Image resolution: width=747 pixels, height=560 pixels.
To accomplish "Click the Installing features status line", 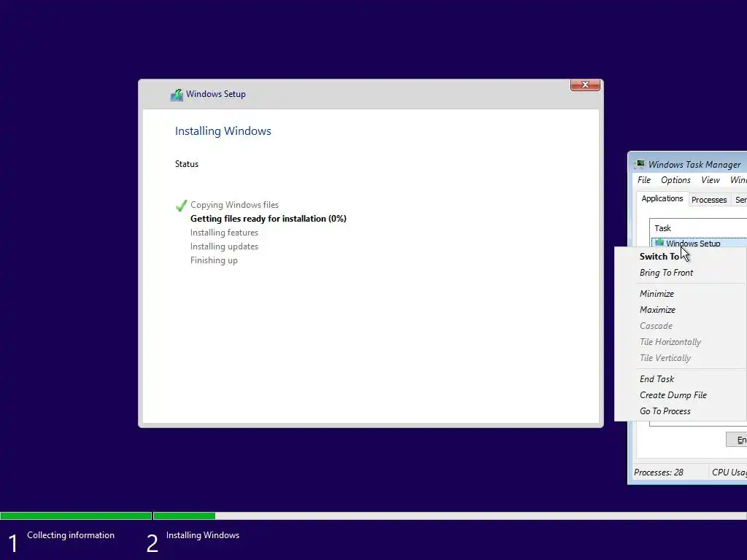I will pos(224,233).
